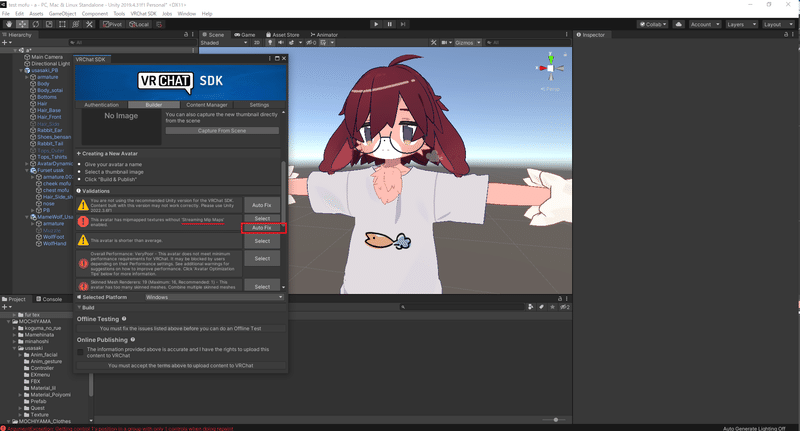800x431 pixels.
Task: Select objects for shorter than average warning
Action: 262,241
